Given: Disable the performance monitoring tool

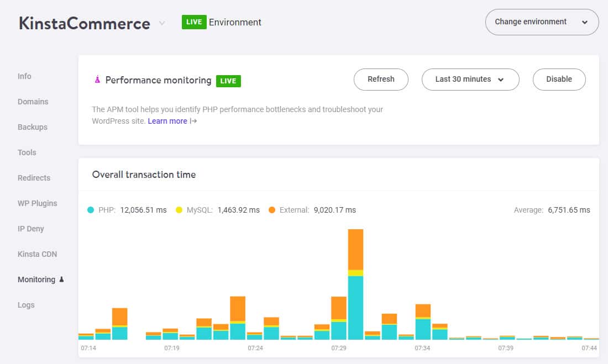Looking at the screenshot, I should click(x=559, y=79).
